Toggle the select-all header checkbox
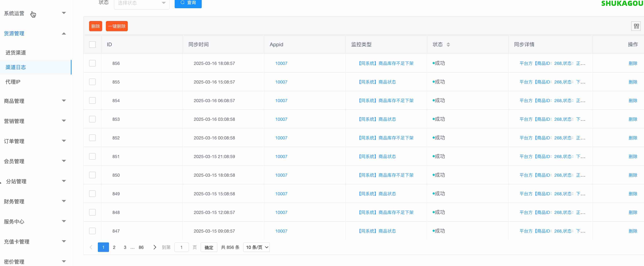 pyautogui.click(x=92, y=45)
